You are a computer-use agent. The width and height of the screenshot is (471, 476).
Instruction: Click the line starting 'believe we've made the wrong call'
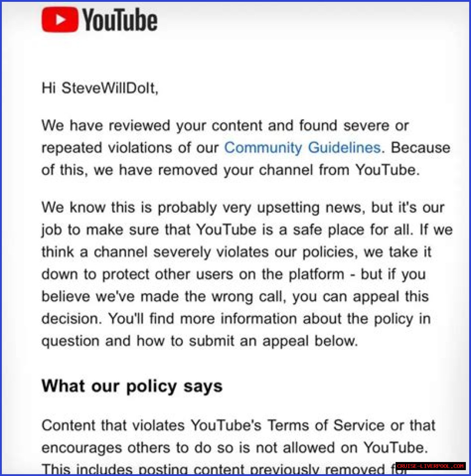[x=235, y=296]
